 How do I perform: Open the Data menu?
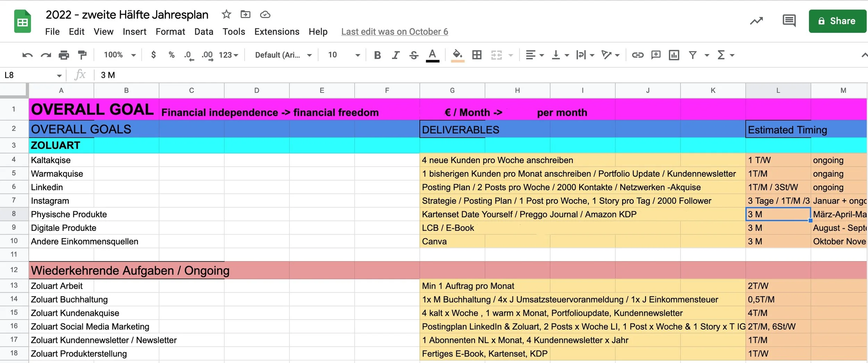click(x=204, y=32)
